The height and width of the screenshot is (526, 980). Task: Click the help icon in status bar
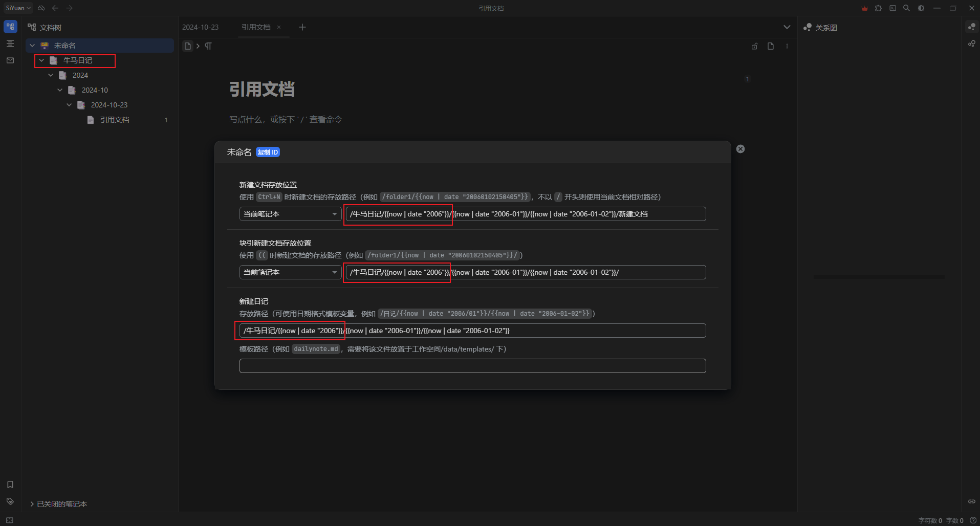pyautogui.click(x=973, y=520)
